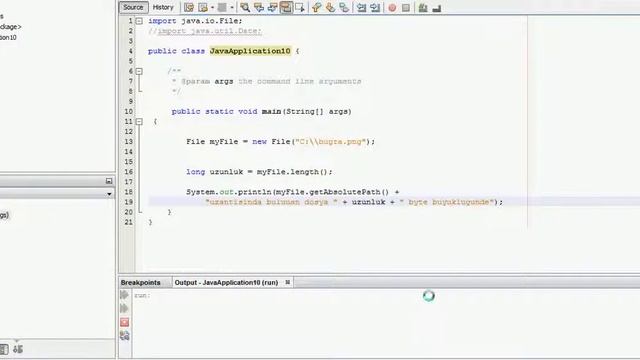The width and height of the screenshot is (640, 360).
Task: Click the " byte buyuklugunde" string
Action: point(447,202)
